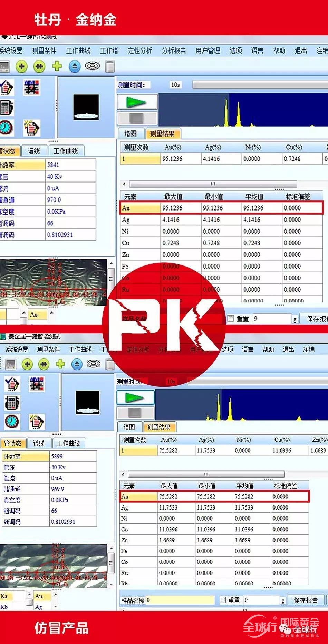The image size is (328, 644).
Task: Open the red-black grid icon in the Au 95.1236 window
Action: [x=31, y=87]
